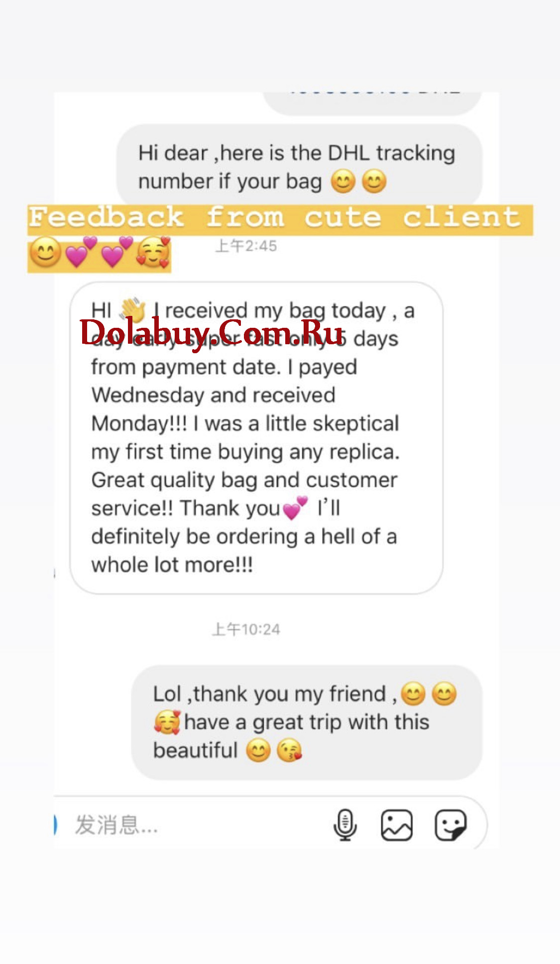Viewport: 560px width, 964px height.
Task: Open the photo gallery picker icon
Action: (397, 825)
